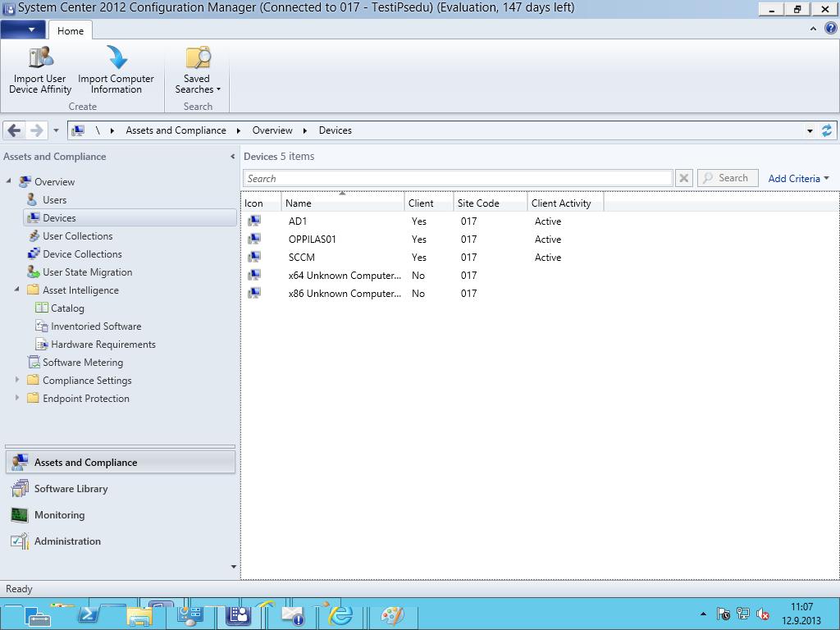Screen dimensions: 840x630
Task: Go back with the navigation Back arrow
Action: tap(15, 130)
